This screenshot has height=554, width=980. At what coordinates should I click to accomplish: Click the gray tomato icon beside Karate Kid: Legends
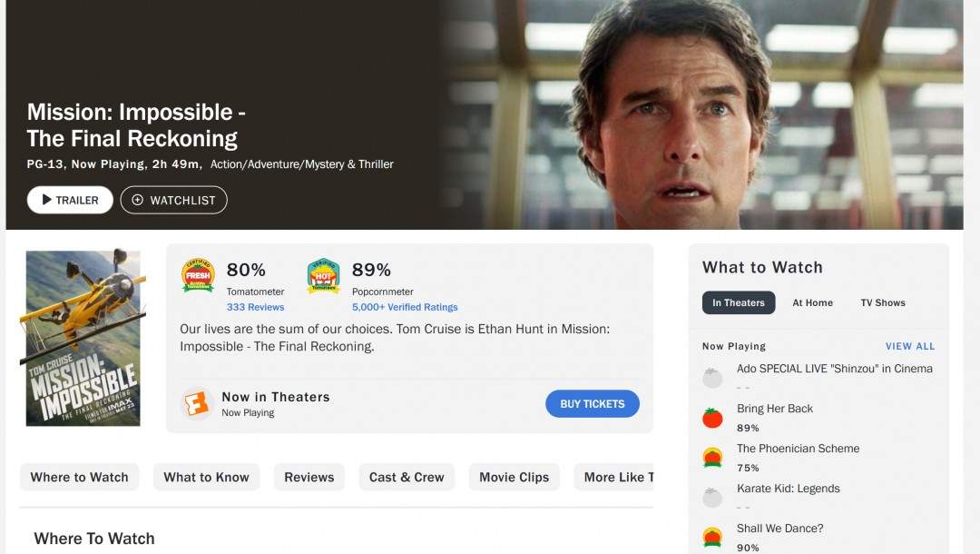(712, 498)
